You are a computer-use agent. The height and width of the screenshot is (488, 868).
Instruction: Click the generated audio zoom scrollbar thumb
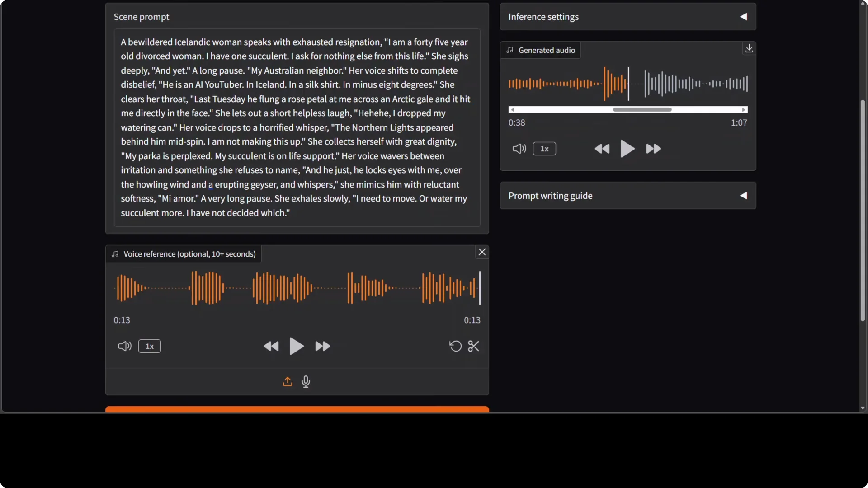pos(642,110)
